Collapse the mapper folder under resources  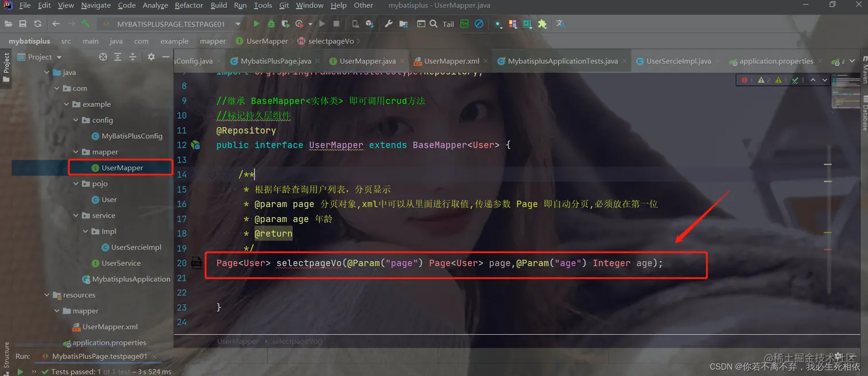coord(57,311)
